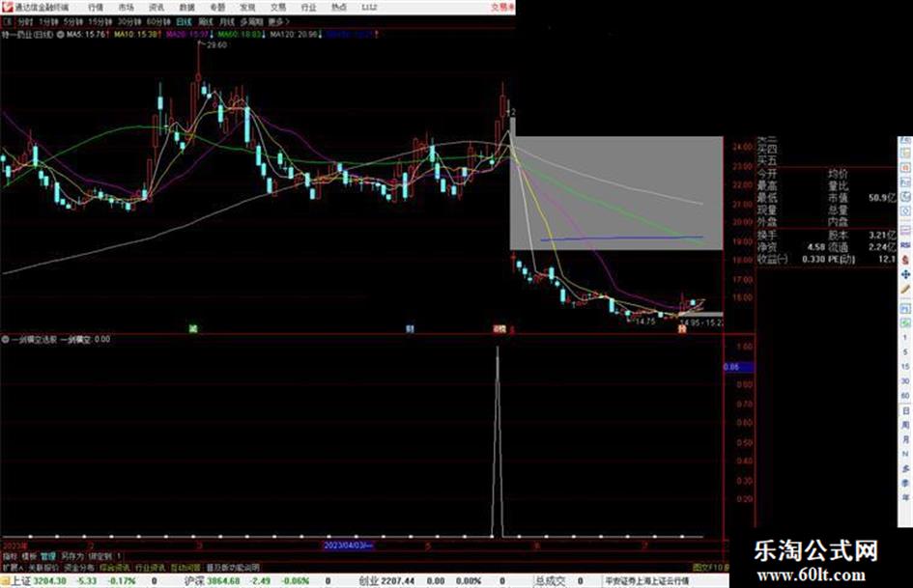Screen dimensions: 913x588
Task: Click the highlighted date label 2023/04/03
Action: (x=348, y=546)
